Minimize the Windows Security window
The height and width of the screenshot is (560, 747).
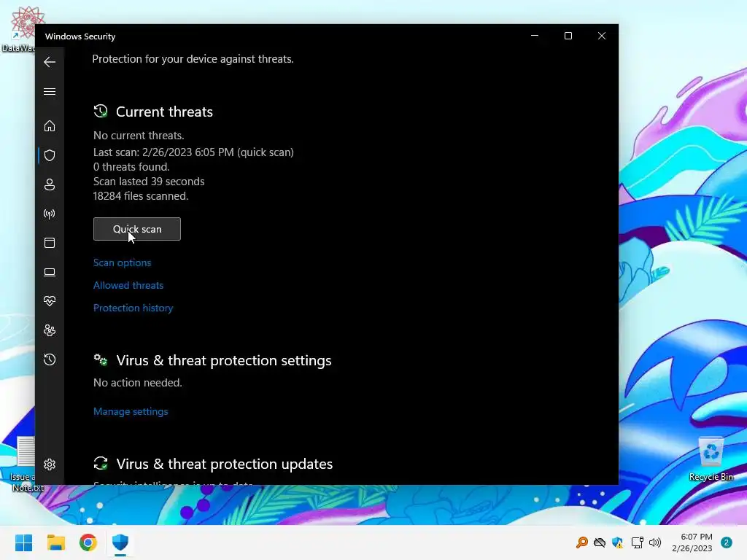(535, 36)
